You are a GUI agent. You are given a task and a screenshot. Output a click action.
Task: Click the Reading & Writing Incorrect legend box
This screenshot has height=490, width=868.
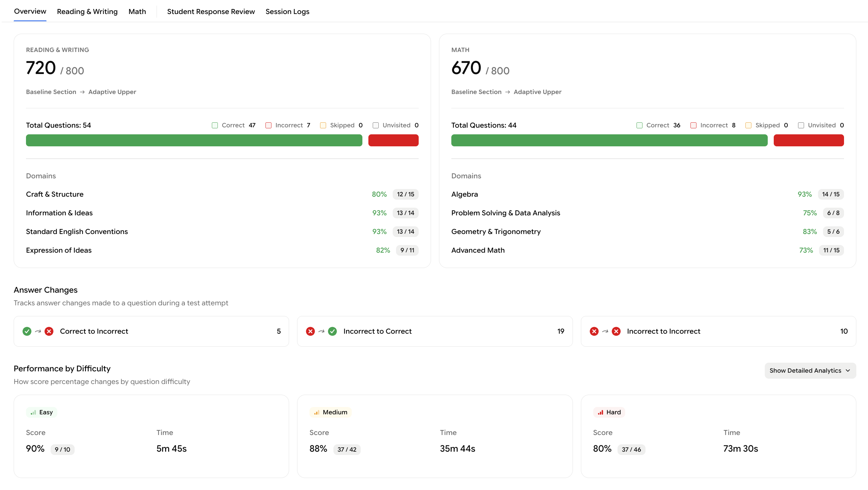point(268,125)
